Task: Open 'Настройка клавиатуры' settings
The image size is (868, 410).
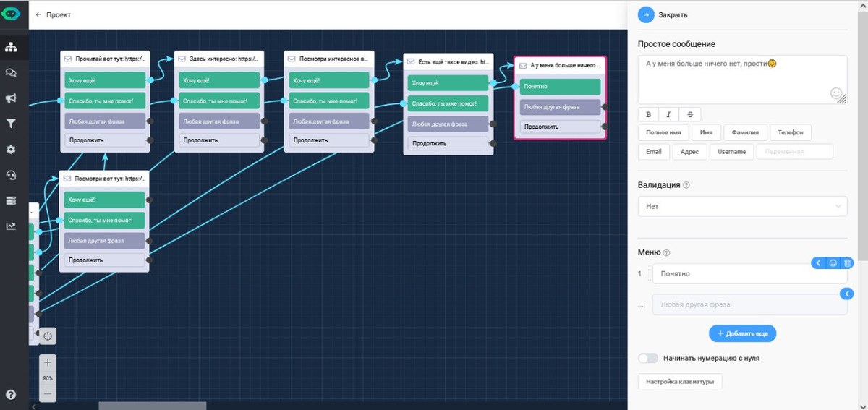Action: pyautogui.click(x=679, y=381)
